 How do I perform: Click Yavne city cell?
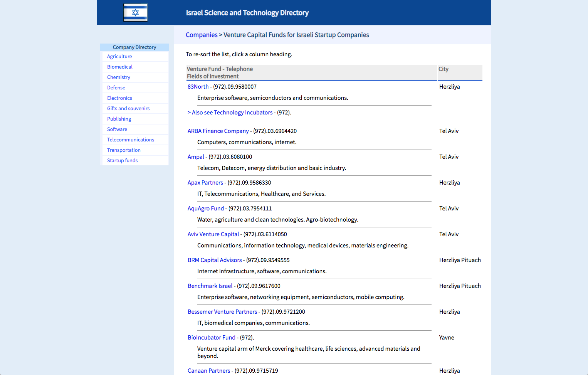(447, 338)
